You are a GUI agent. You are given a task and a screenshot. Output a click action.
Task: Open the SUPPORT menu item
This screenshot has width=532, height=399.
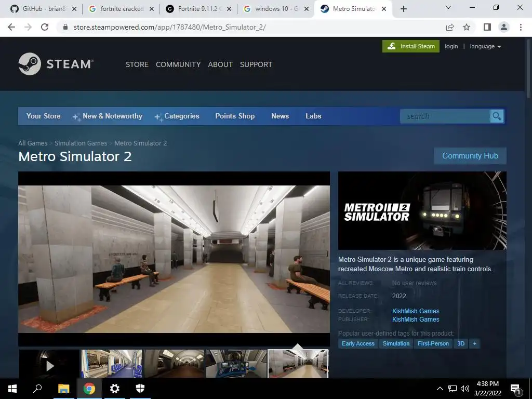(256, 64)
